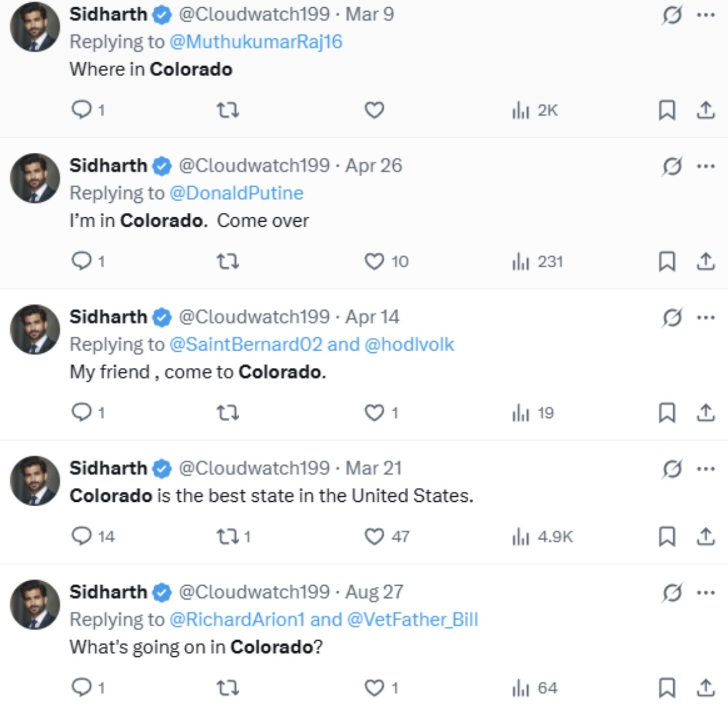Like the 'Where in Colorado' tweet
The image size is (728, 713).
(374, 110)
